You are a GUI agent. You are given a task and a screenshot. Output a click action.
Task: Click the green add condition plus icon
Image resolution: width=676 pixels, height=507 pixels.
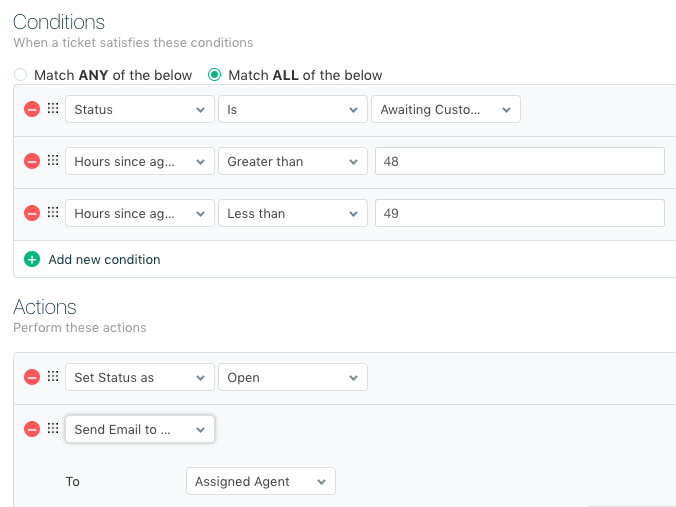31,259
